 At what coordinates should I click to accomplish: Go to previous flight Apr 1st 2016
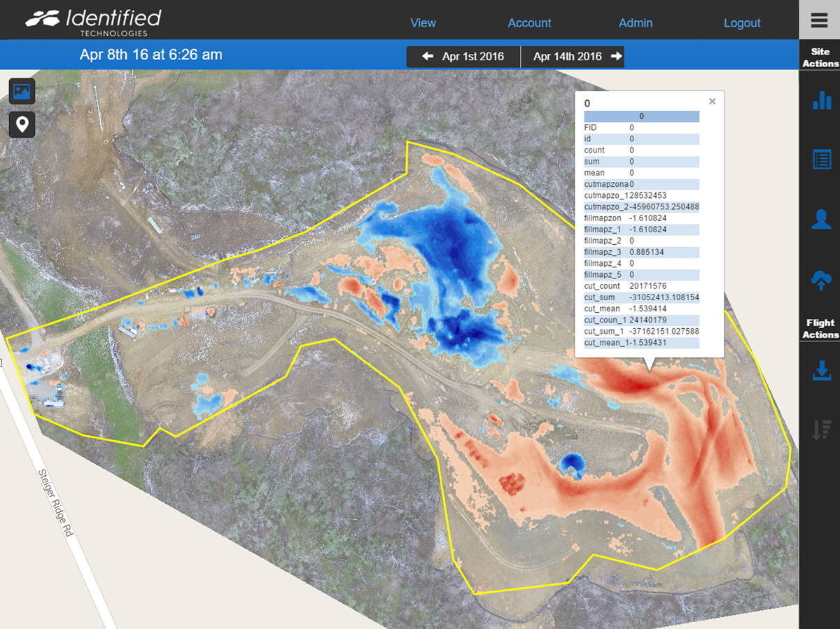pos(463,57)
